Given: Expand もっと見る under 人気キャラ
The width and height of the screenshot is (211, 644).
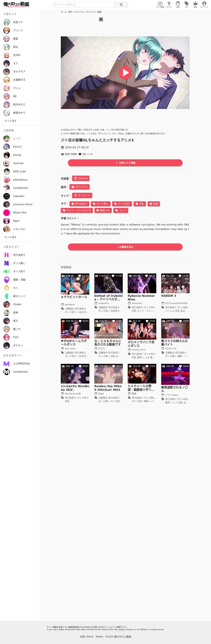Looking at the screenshot, I should 10,121.
